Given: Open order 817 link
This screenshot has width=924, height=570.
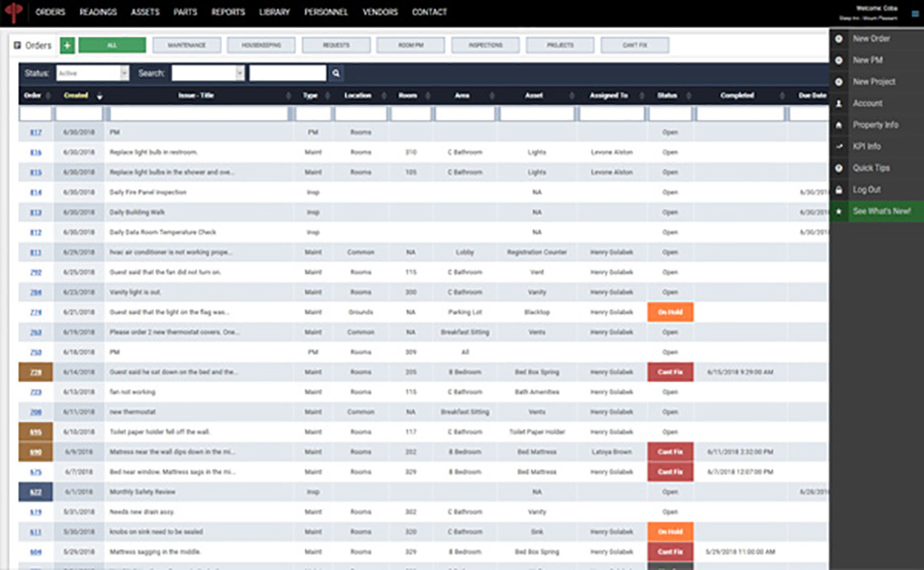Looking at the screenshot, I should [36, 132].
